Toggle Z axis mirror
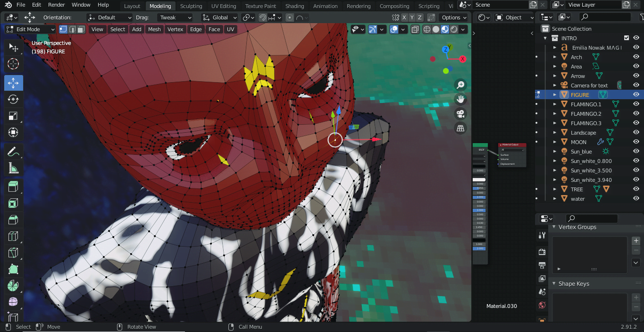This screenshot has height=332, width=644. point(419,17)
